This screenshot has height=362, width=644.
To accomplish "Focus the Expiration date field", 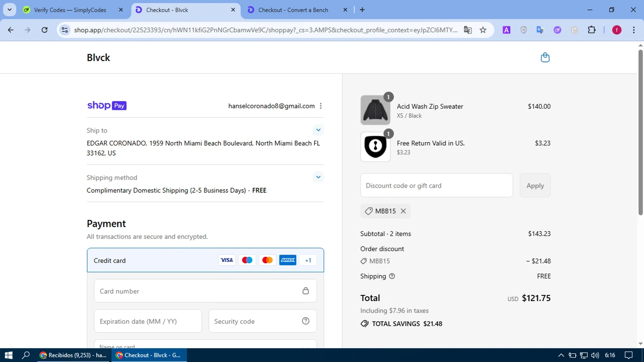I will [148, 321].
